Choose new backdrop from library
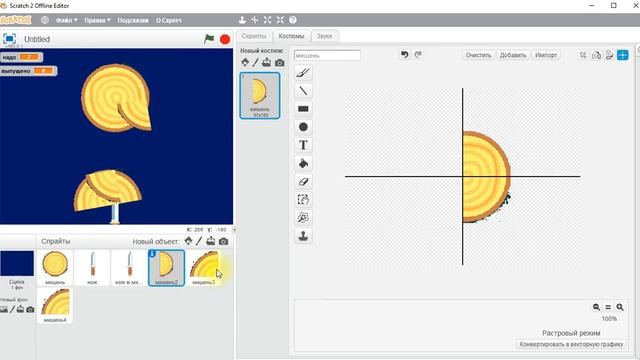Viewport: 640px width, 360px height. point(4,309)
